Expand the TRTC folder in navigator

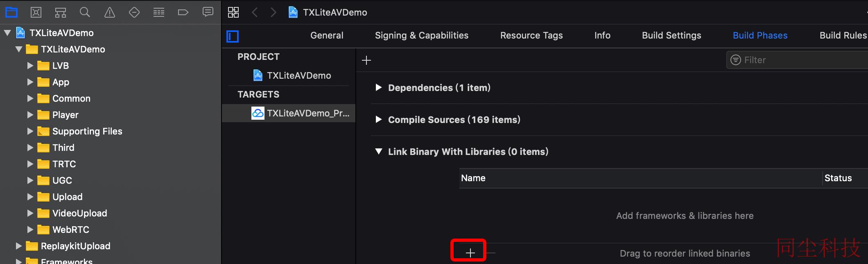tap(30, 164)
